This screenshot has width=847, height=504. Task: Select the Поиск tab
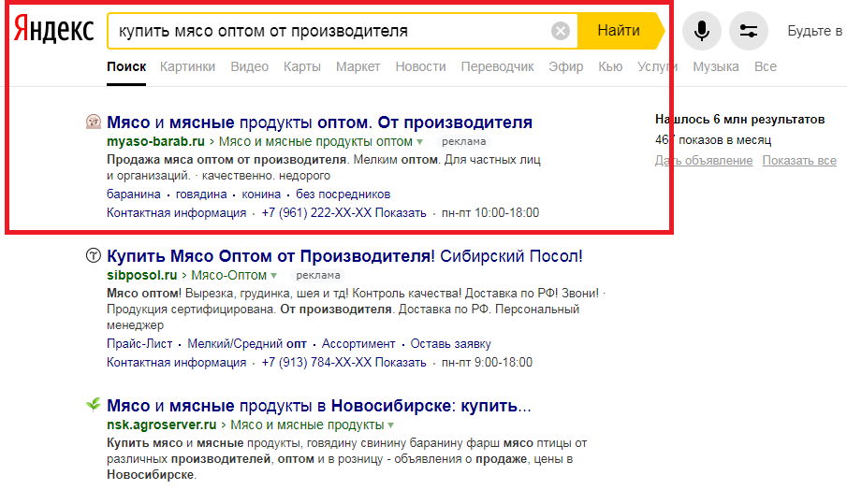tap(126, 67)
